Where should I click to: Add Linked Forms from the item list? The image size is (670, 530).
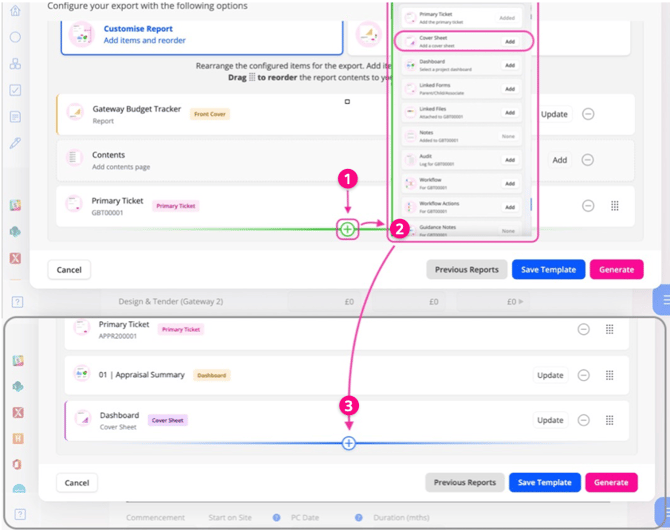click(x=510, y=89)
